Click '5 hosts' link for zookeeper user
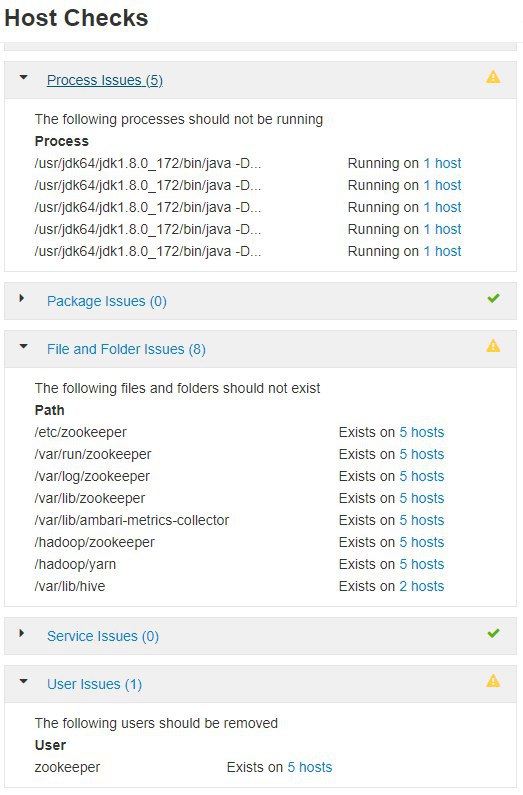Screen dimensions: 523x795 point(310,768)
